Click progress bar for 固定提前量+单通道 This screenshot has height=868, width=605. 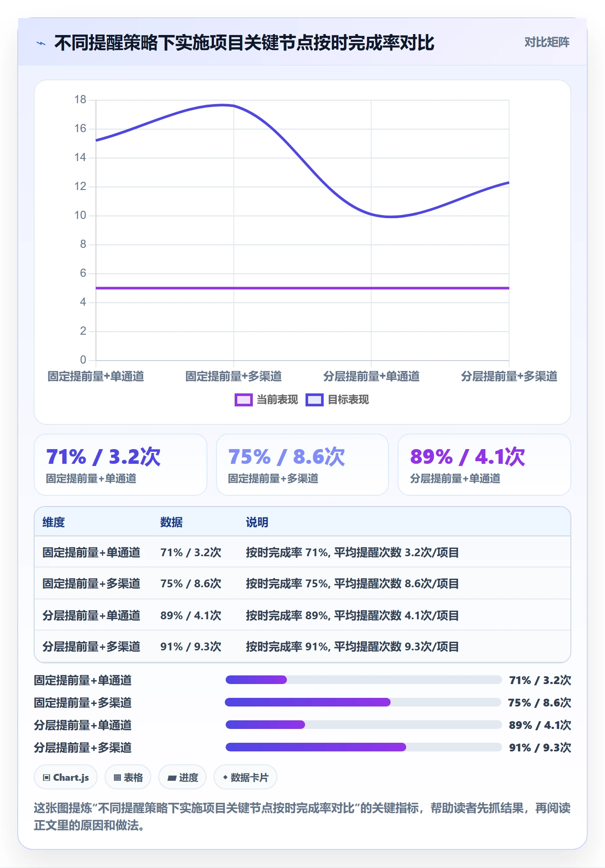pos(363,680)
